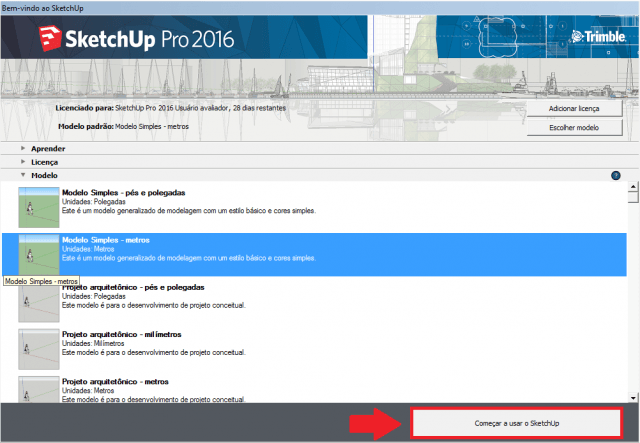Choose 'Projeto arquitetônico - milímetros' title
This screenshot has height=443, width=640.
tap(122, 334)
